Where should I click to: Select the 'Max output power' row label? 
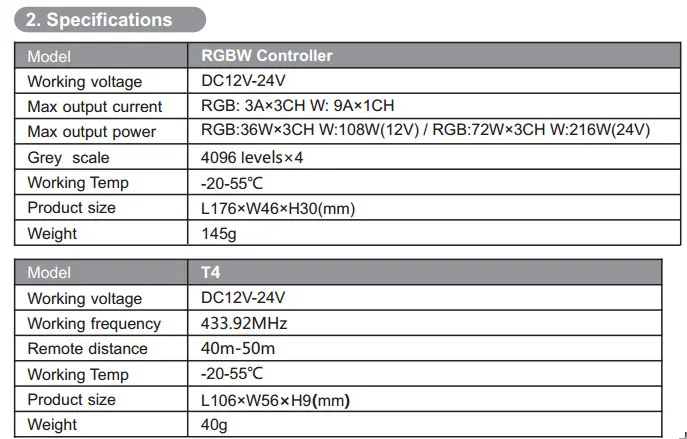coord(91,132)
